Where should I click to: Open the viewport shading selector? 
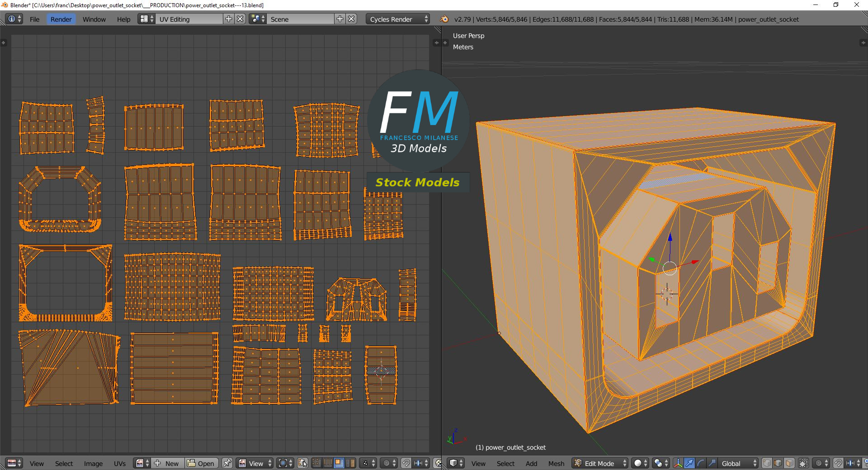click(x=640, y=463)
